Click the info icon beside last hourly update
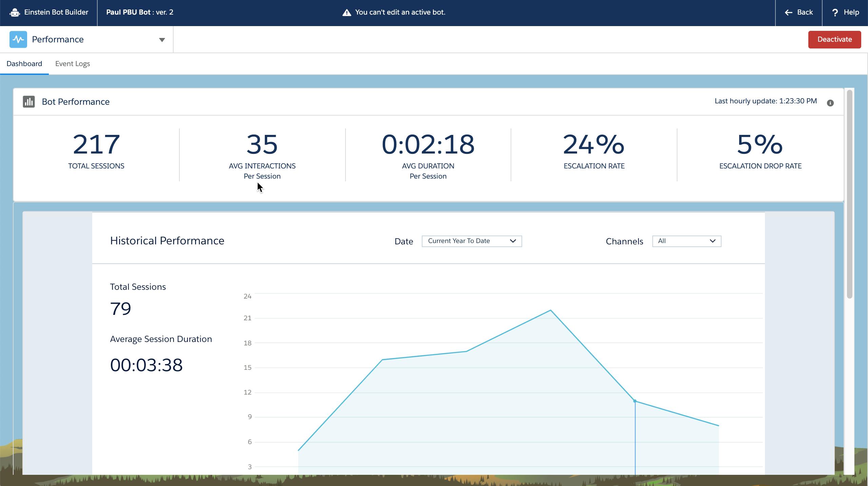 (830, 103)
